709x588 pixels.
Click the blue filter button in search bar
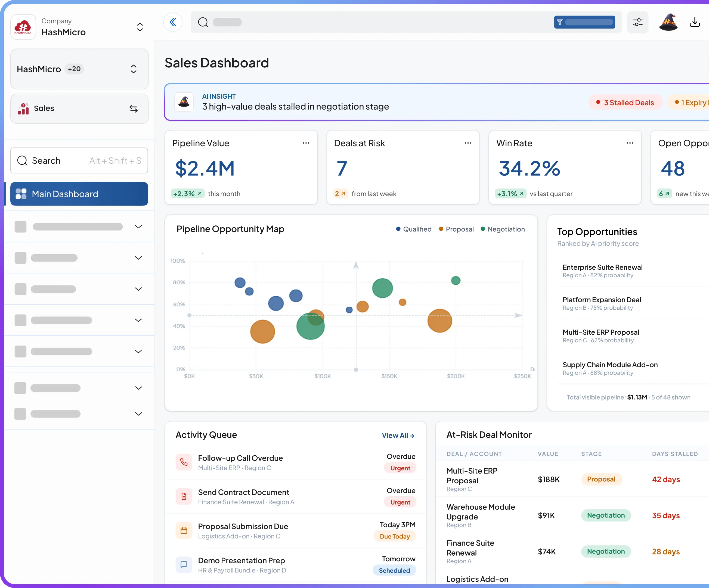[584, 22]
